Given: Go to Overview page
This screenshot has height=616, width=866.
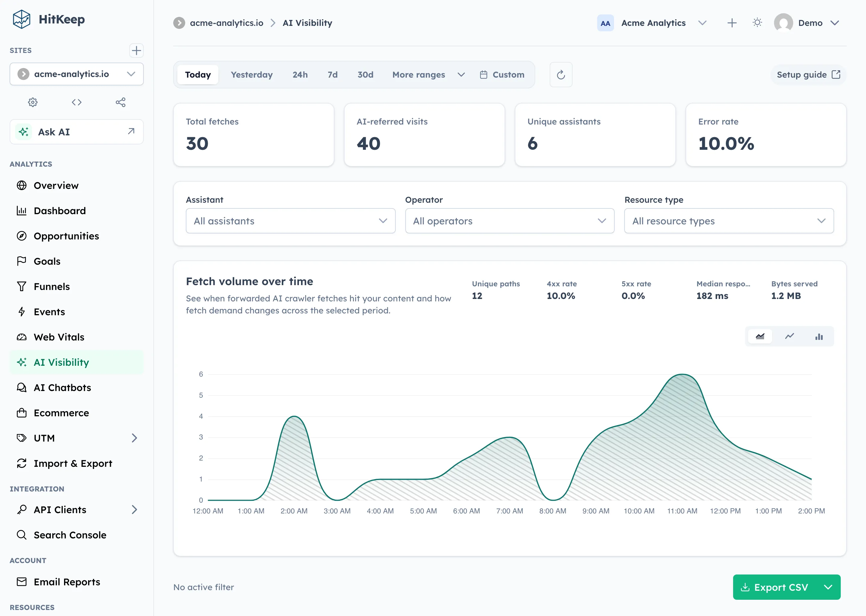Looking at the screenshot, I should [77, 186].
